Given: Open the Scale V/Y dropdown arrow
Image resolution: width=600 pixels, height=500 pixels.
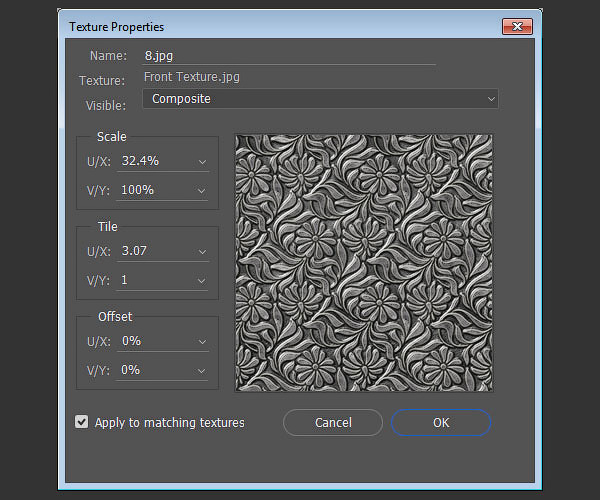Looking at the screenshot, I should pos(201,191).
